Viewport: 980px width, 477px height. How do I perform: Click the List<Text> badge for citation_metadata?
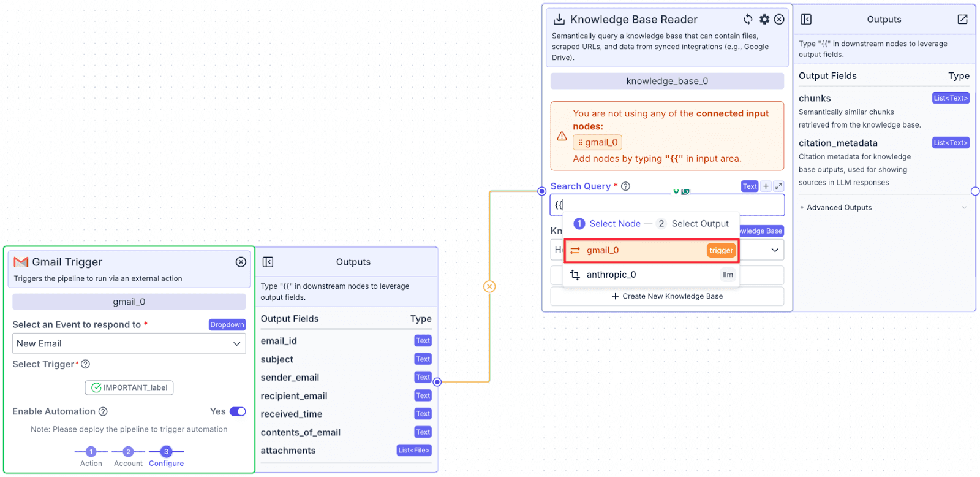point(951,143)
